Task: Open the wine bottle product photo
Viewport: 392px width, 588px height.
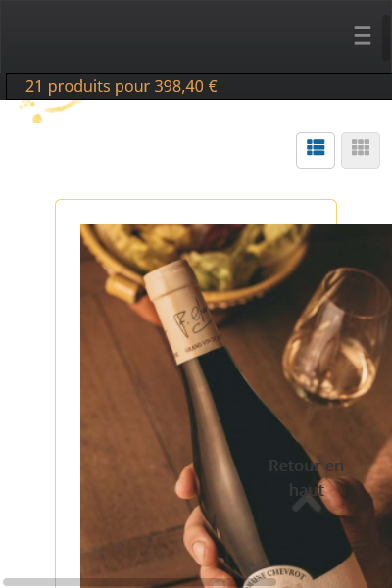Action: 236,406
